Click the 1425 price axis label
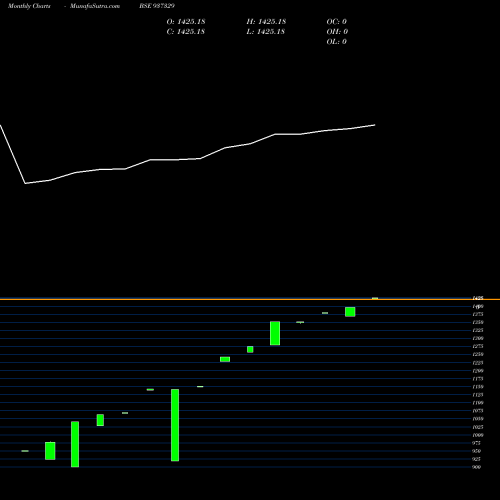The height and width of the screenshot is (500, 500). point(478,298)
